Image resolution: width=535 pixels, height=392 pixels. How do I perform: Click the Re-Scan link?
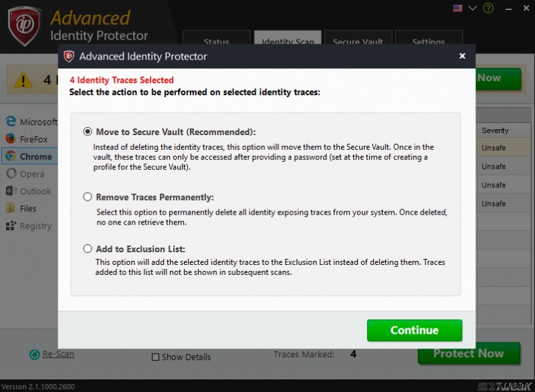58,354
